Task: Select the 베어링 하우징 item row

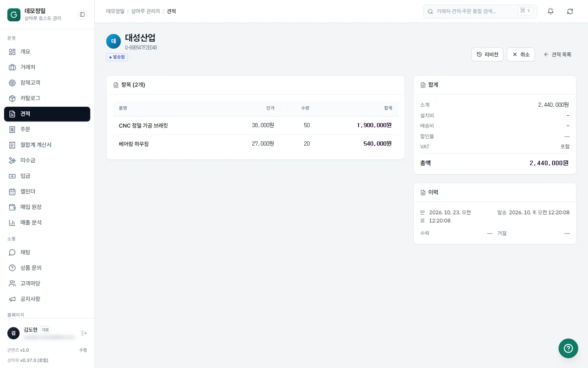Action: coord(256,144)
